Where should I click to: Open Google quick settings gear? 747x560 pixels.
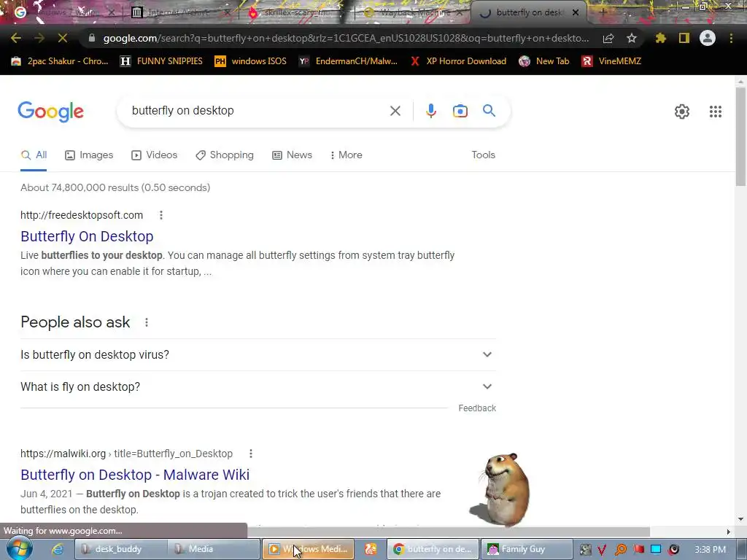click(682, 112)
